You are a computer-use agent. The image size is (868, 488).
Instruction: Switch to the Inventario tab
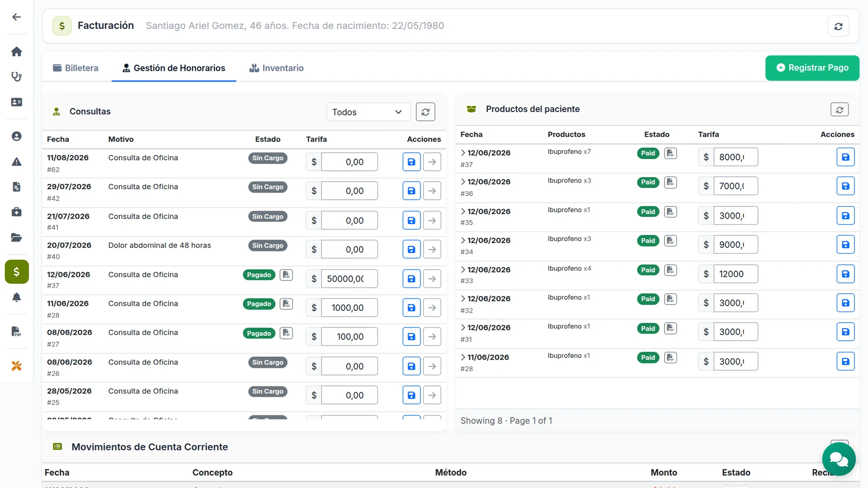tap(277, 68)
